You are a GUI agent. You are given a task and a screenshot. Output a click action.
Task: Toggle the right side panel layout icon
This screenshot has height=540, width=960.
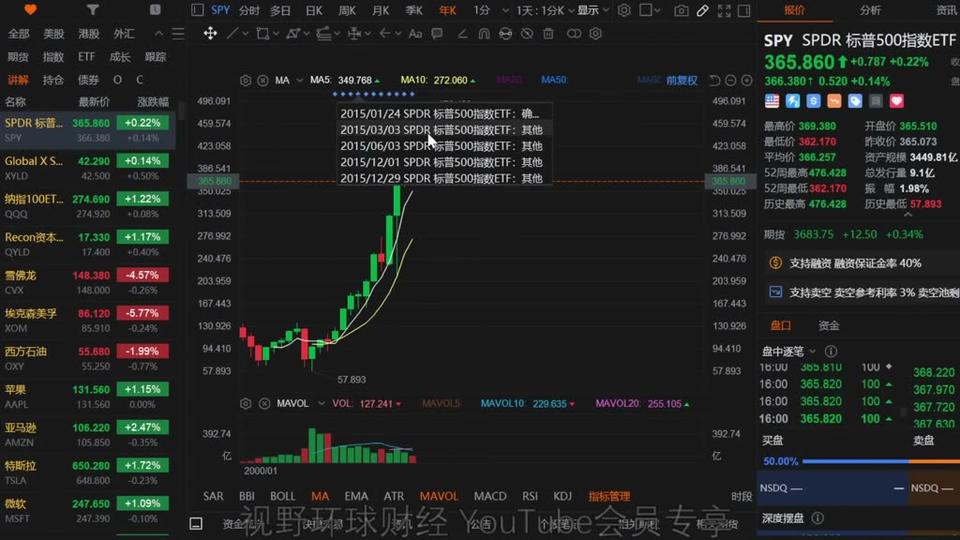(744, 10)
